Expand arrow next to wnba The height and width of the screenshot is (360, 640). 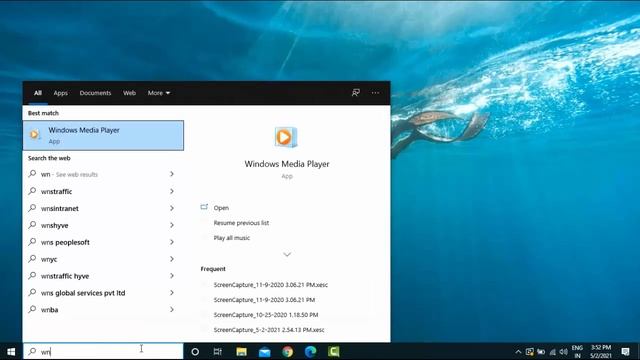pos(172,310)
